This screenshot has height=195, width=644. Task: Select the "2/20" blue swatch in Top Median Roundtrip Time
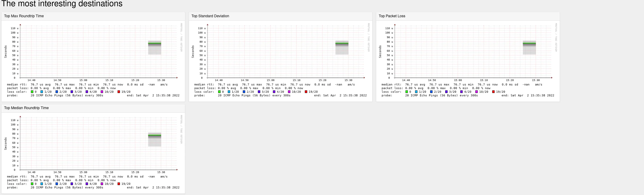point(57,184)
